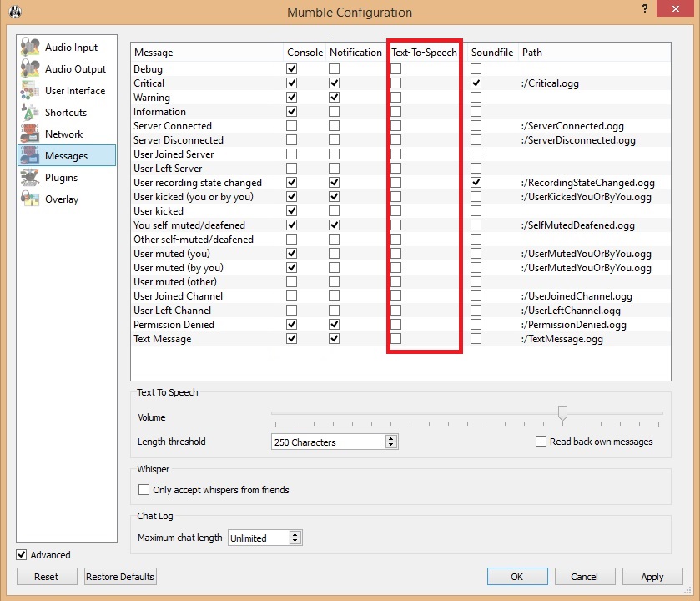Click the Shortcuts icon in sidebar

pyautogui.click(x=30, y=112)
